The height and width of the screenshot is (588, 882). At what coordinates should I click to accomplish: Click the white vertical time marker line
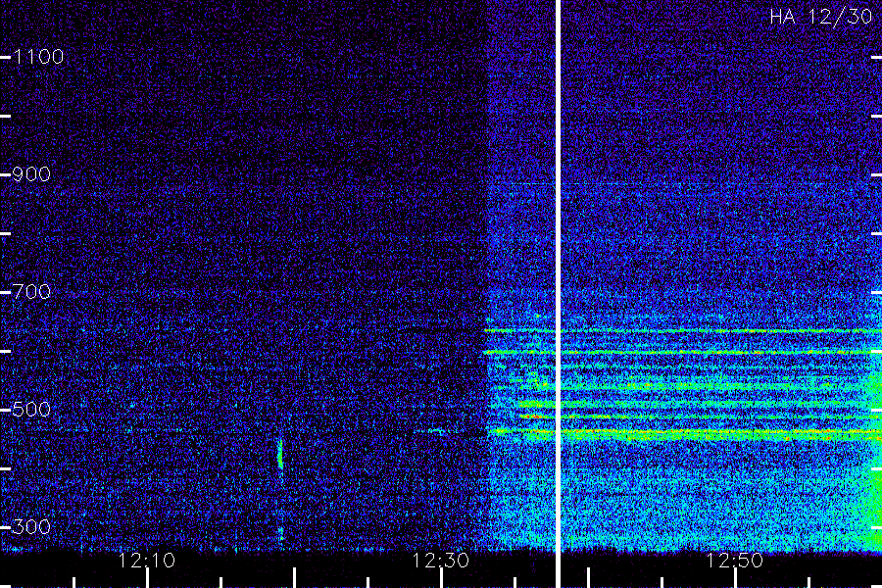click(x=559, y=294)
